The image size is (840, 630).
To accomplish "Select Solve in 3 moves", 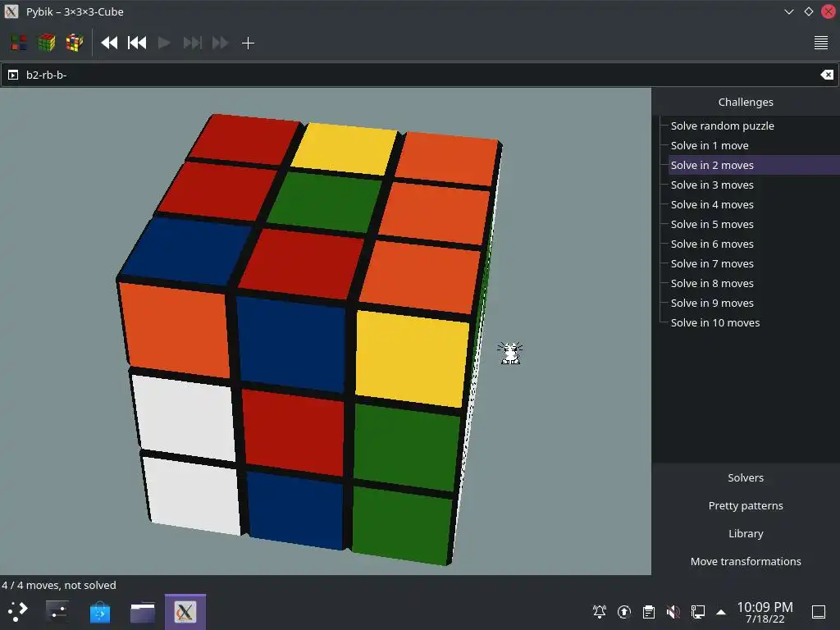I will (712, 185).
